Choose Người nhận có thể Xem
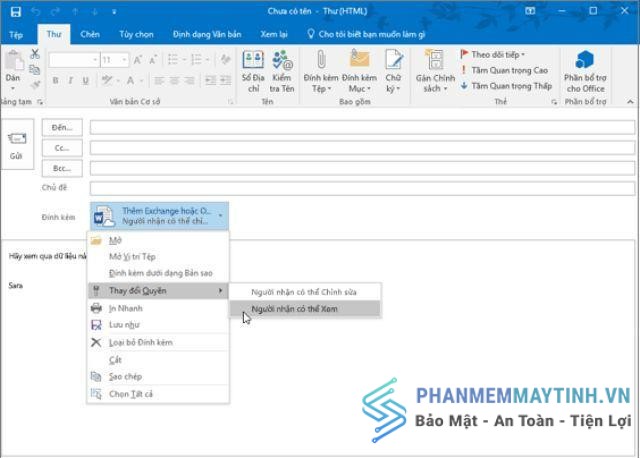The width and height of the screenshot is (640, 458). [x=304, y=309]
